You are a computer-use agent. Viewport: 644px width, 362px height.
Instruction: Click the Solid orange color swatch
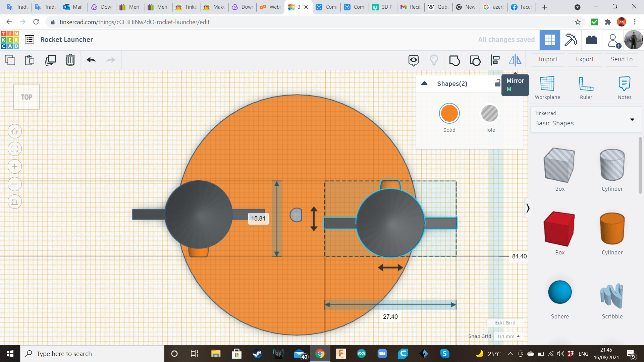tap(449, 113)
